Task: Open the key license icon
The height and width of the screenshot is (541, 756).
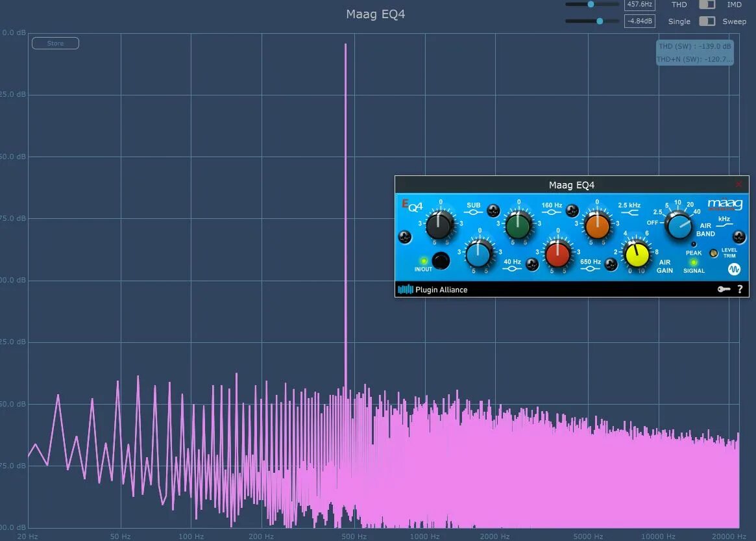Action: pos(724,289)
